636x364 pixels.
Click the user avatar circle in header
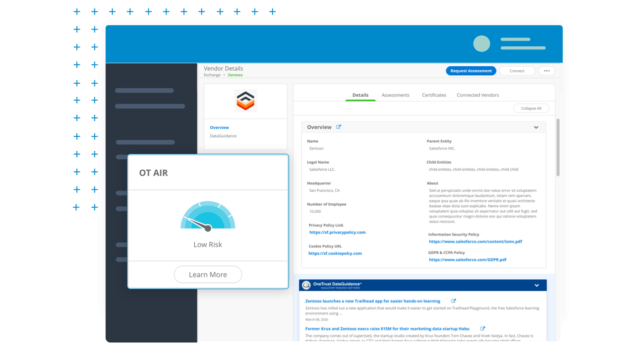[481, 44]
